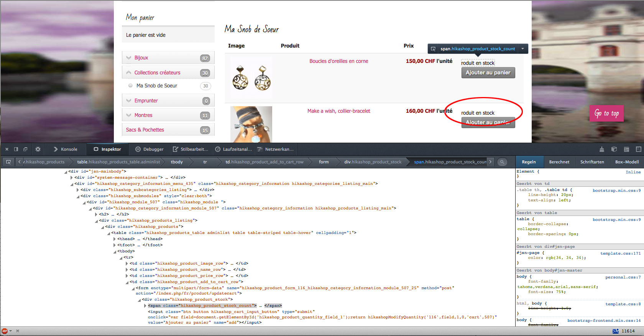This screenshot has width=644, height=336.
Task: Expand the h2 node
Action: click(96, 214)
